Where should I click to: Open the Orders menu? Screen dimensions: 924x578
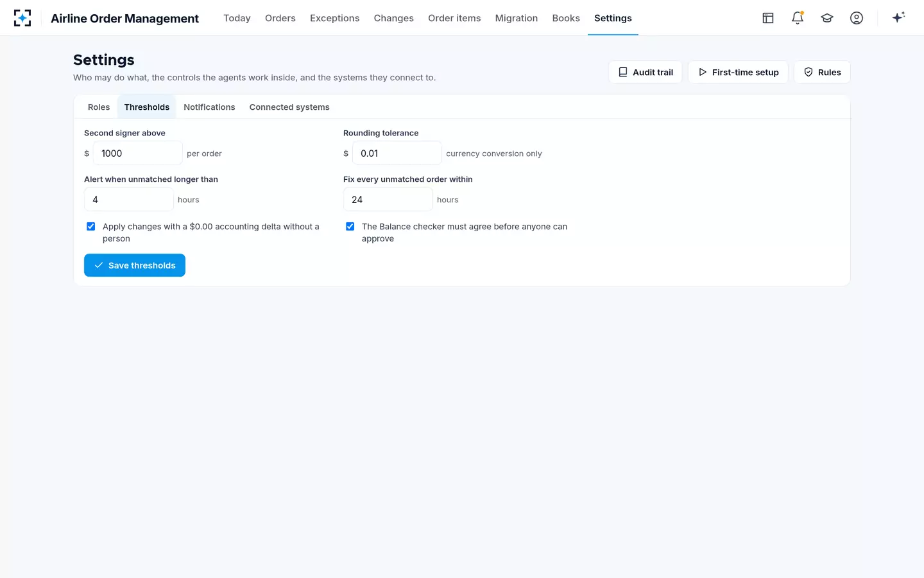280,18
